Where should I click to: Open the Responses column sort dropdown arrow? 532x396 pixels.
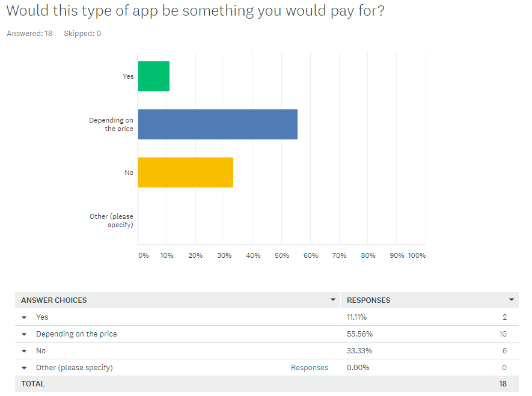click(512, 300)
